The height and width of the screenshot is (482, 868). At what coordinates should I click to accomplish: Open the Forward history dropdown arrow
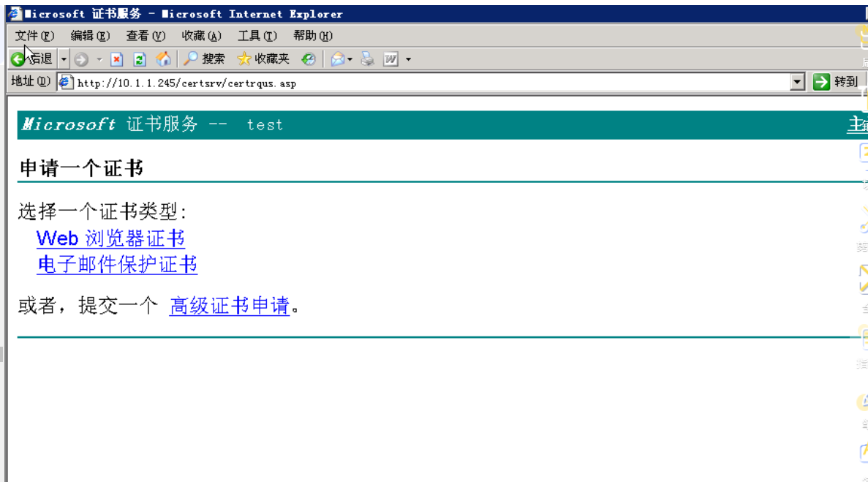coord(99,59)
